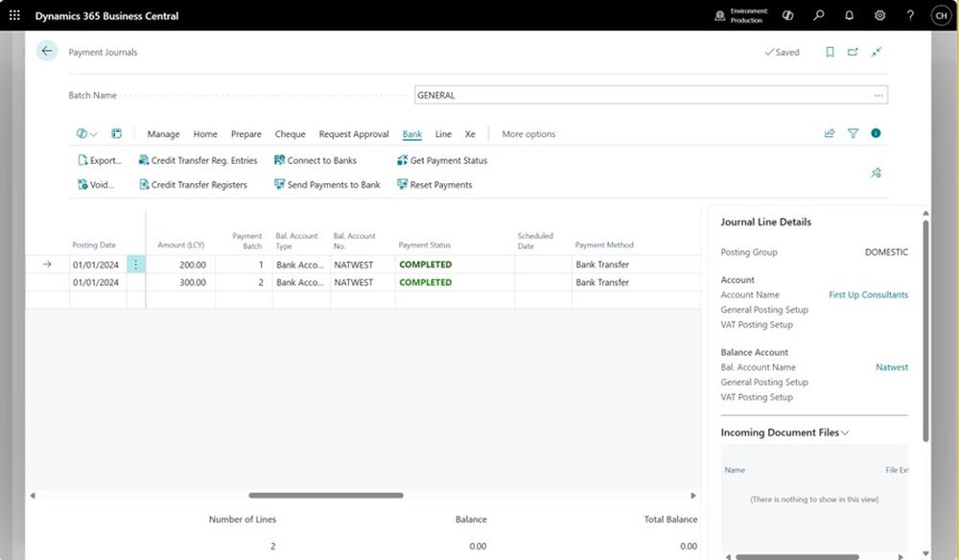Open the CH user account avatar
The width and height of the screenshot is (959, 560).
(941, 15)
